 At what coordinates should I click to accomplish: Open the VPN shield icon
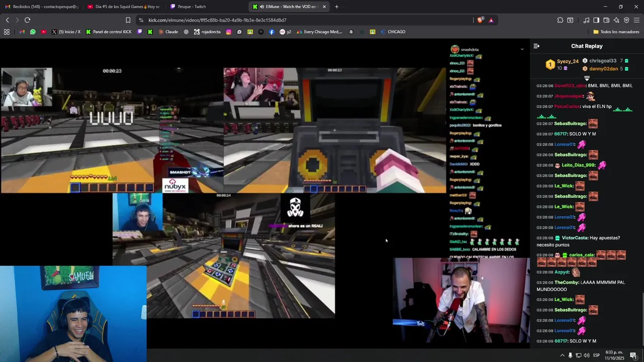point(626,20)
